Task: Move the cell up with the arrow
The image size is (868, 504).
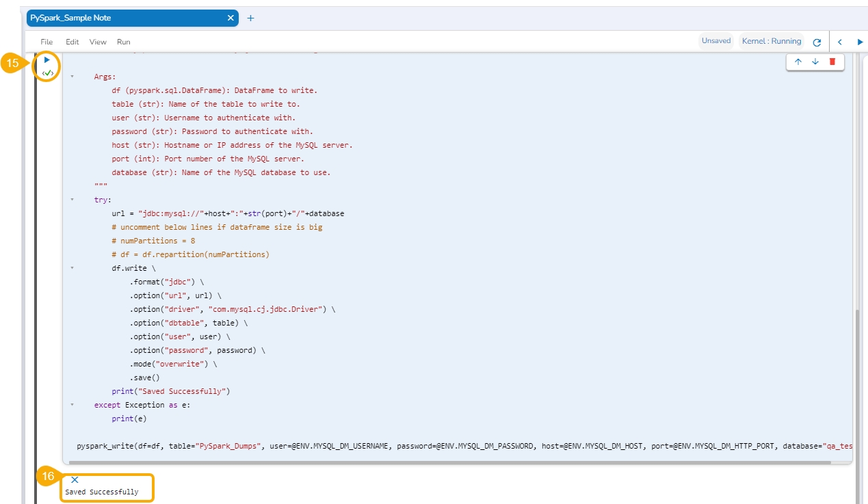Action: (x=798, y=62)
